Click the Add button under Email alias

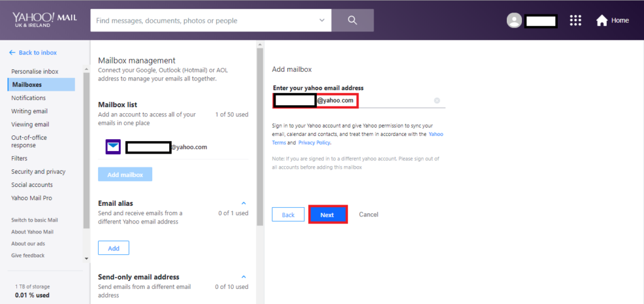(x=113, y=248)
